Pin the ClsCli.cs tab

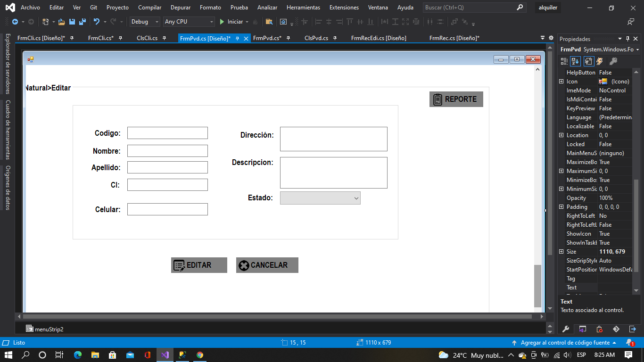164,38
